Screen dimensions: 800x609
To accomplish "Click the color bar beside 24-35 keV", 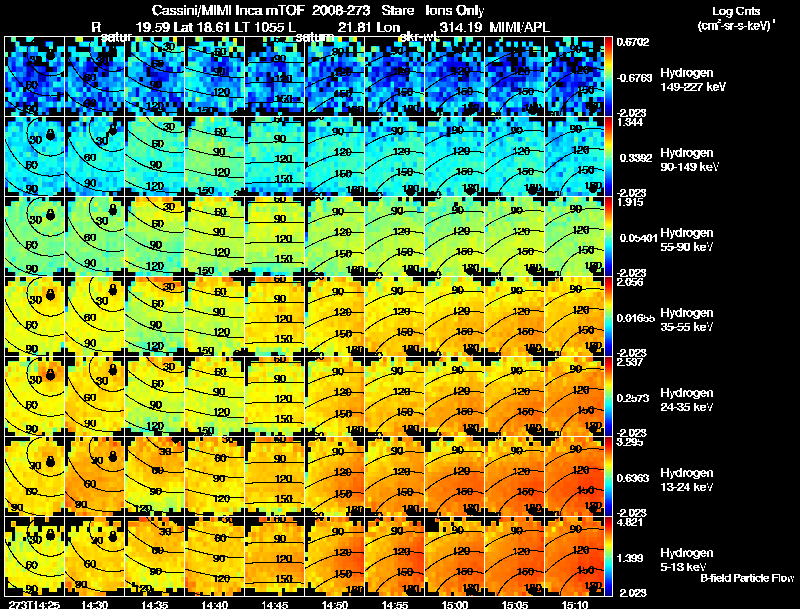I will click(608, 397).
